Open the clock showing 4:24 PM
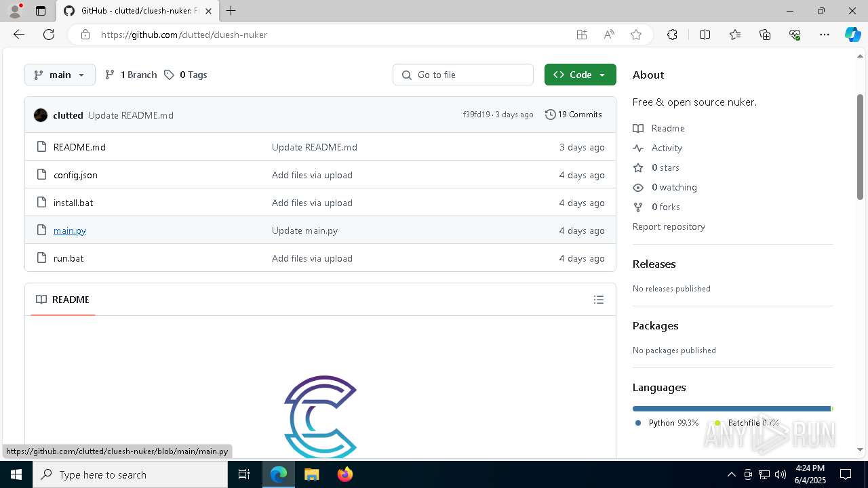This screenshot has height=488, width=868. point(810,474)
